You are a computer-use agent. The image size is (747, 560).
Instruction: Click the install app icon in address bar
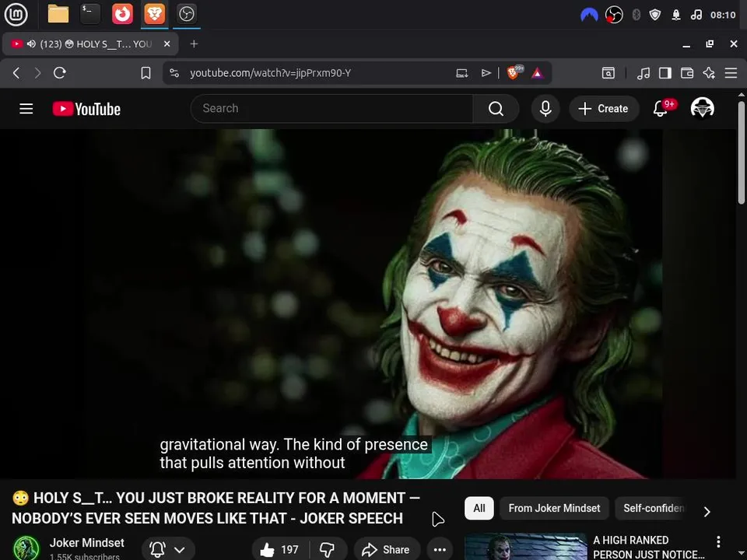[461, 73]
